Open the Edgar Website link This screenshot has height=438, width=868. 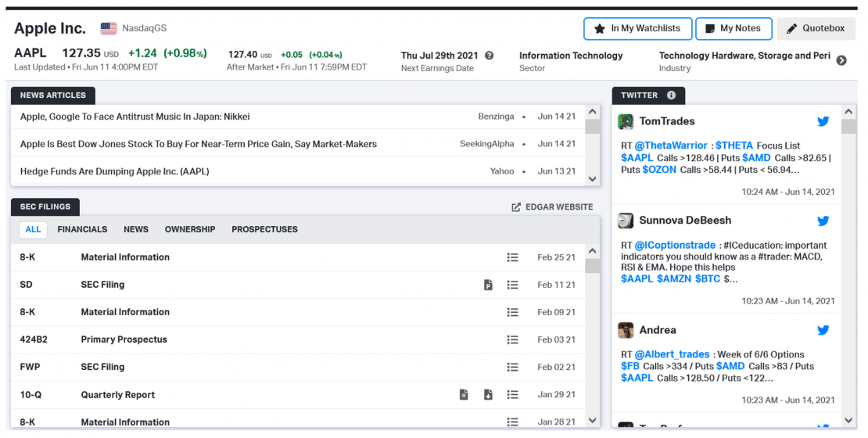(552, 207)
